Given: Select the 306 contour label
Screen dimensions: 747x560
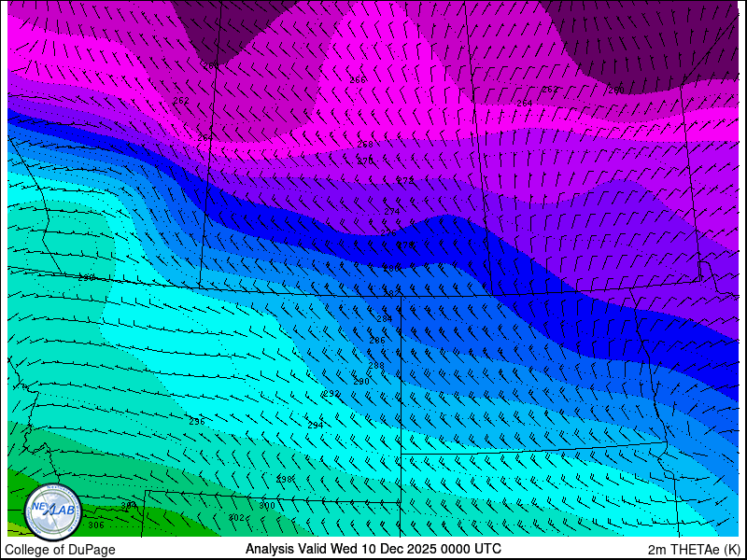Looking at the screenshot, I should pyautogui.click(x=96, y=525).
